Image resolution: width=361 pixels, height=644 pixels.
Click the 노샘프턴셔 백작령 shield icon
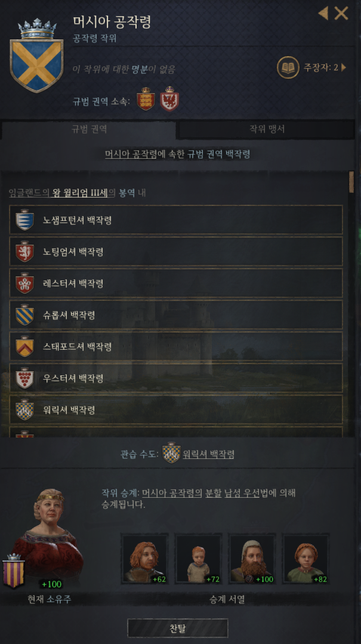24,220
